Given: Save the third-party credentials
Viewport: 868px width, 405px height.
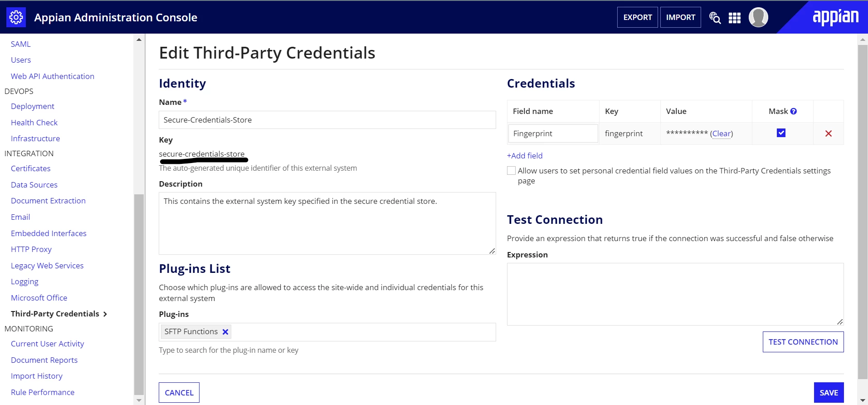Looking at the screenshot, I should 829,393.
